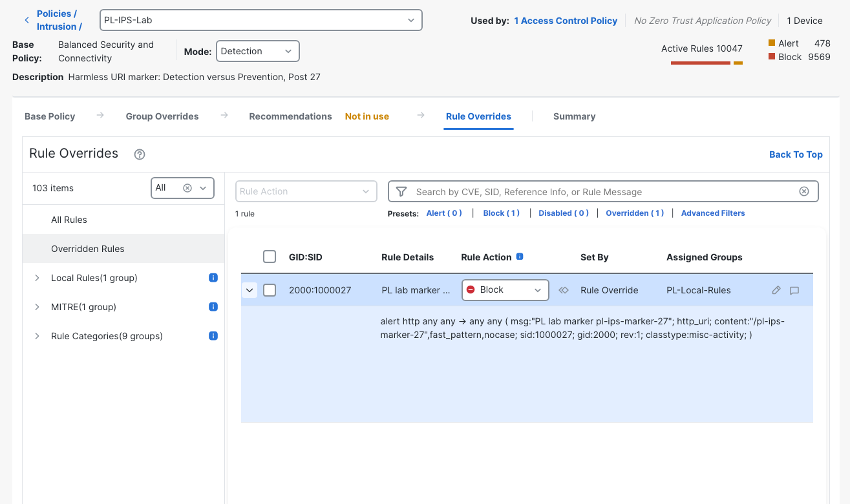Edit rule 2000:1000027 with the pencil icon
This screenshot has height=504, width=850.
pyautogui.click(x=776, y=290)
